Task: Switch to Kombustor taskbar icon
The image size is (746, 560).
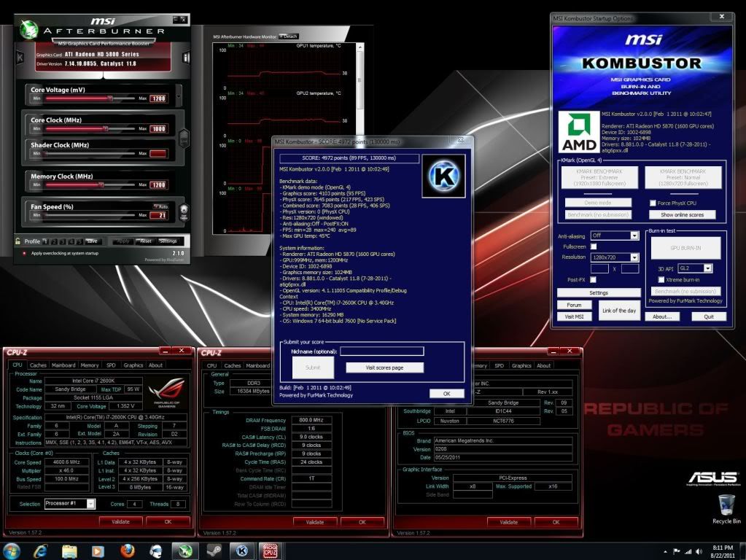Action: [241, 551]
